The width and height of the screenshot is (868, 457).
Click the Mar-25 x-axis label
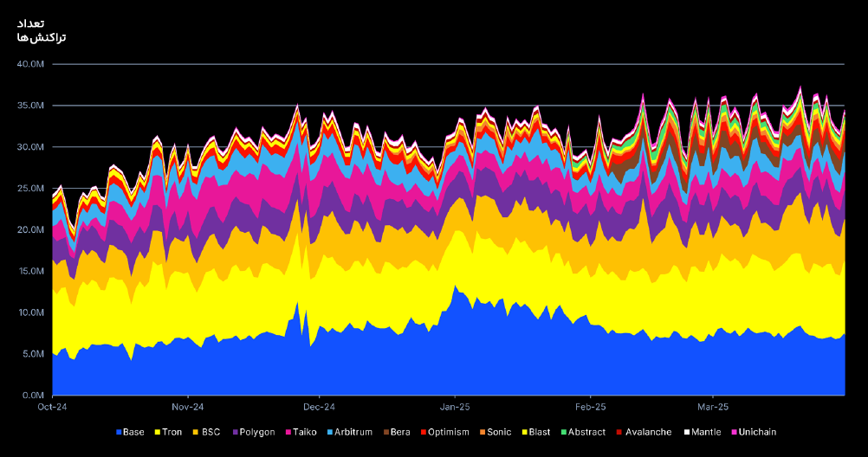pos(713,407)
